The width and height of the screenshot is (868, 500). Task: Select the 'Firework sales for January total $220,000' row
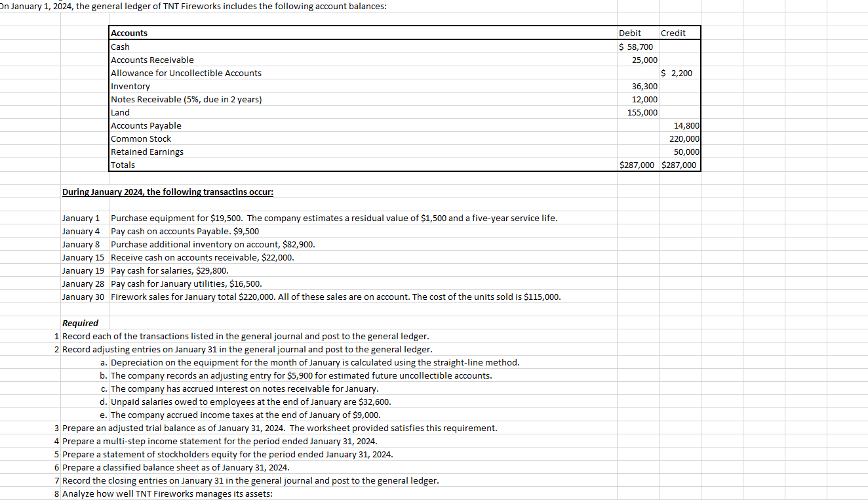[336, 297]
